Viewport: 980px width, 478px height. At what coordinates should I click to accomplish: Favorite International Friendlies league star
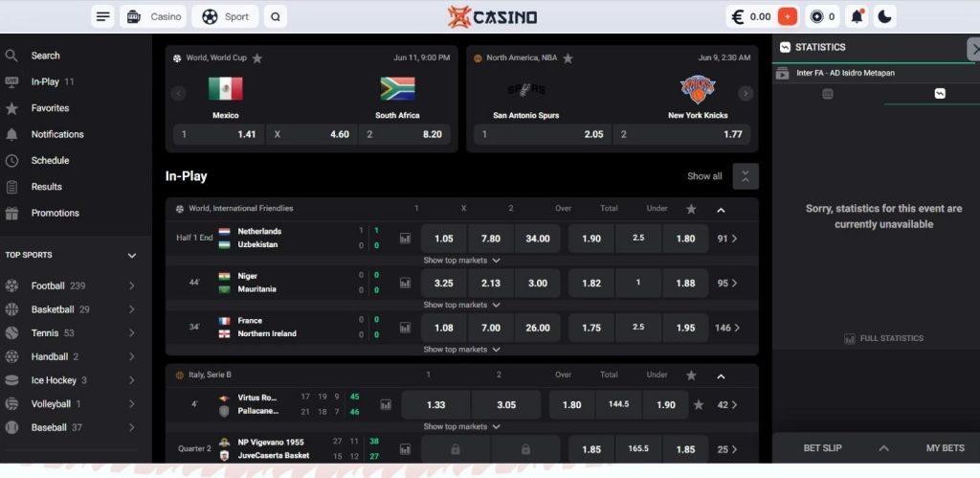click(x=691, y=209)
